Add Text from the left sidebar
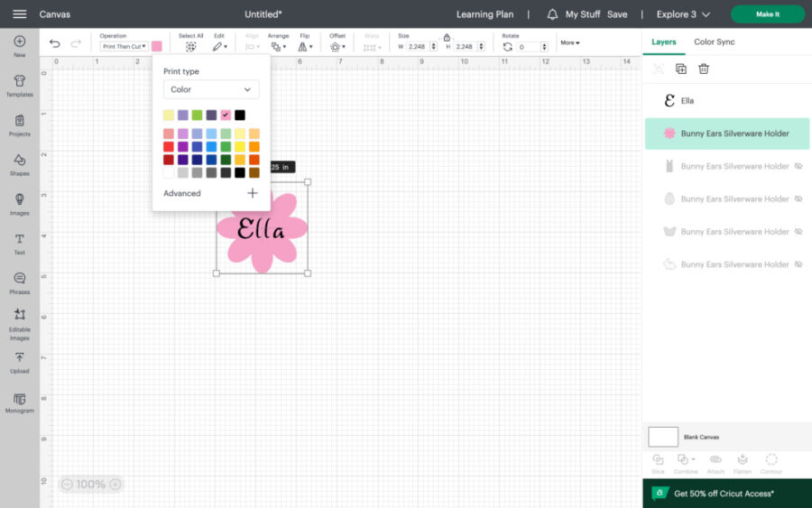 pyautogui.click(x=19, y=244)
